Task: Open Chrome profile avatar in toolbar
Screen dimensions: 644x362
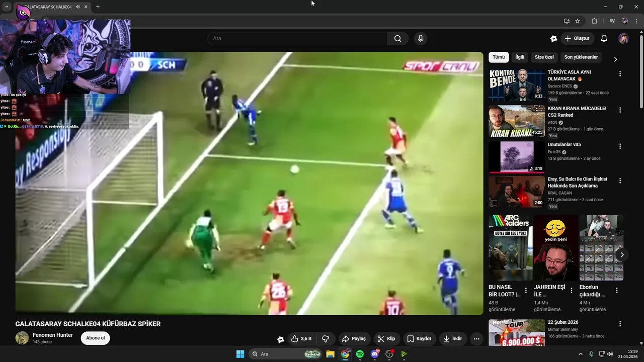Action: click(625, 21)
